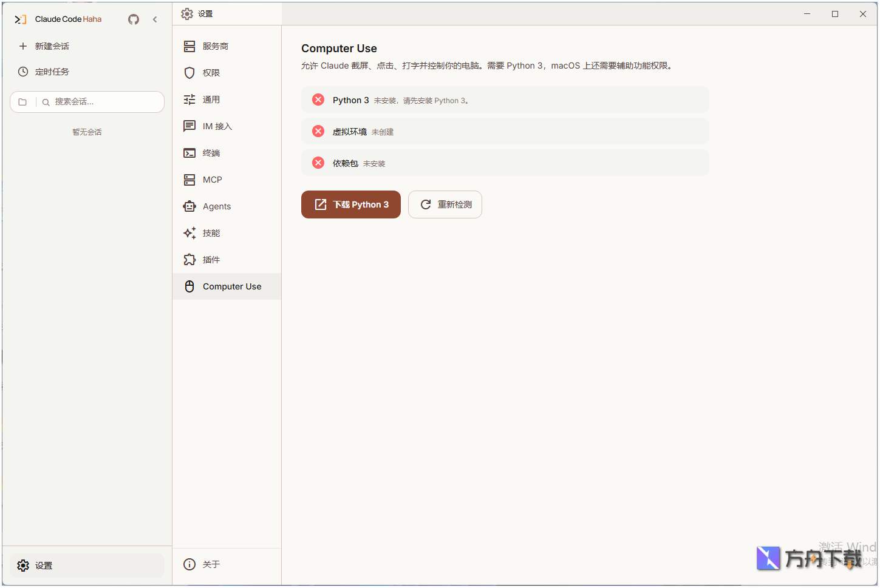This screenshot has height=588, width=880.
Task: Click the 设置 button at sidebar bottom
Action: point(44,566)
